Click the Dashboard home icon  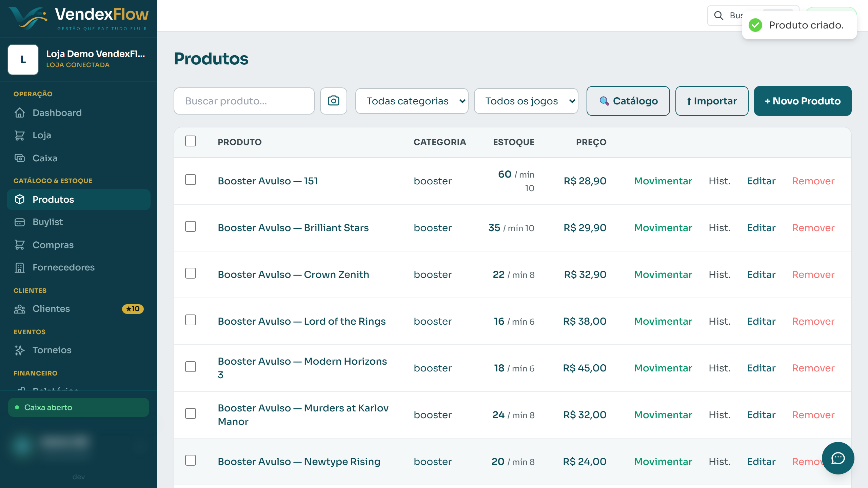20,113
